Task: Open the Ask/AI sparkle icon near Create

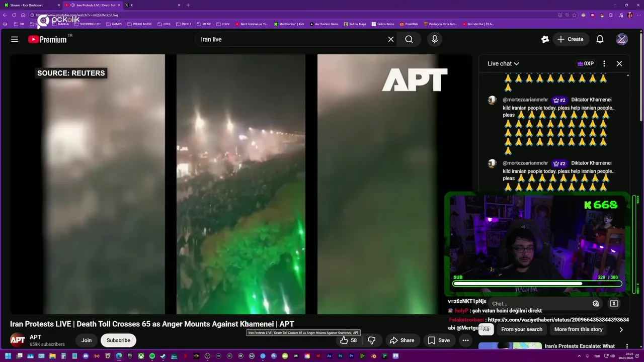Action: point(545,39)
